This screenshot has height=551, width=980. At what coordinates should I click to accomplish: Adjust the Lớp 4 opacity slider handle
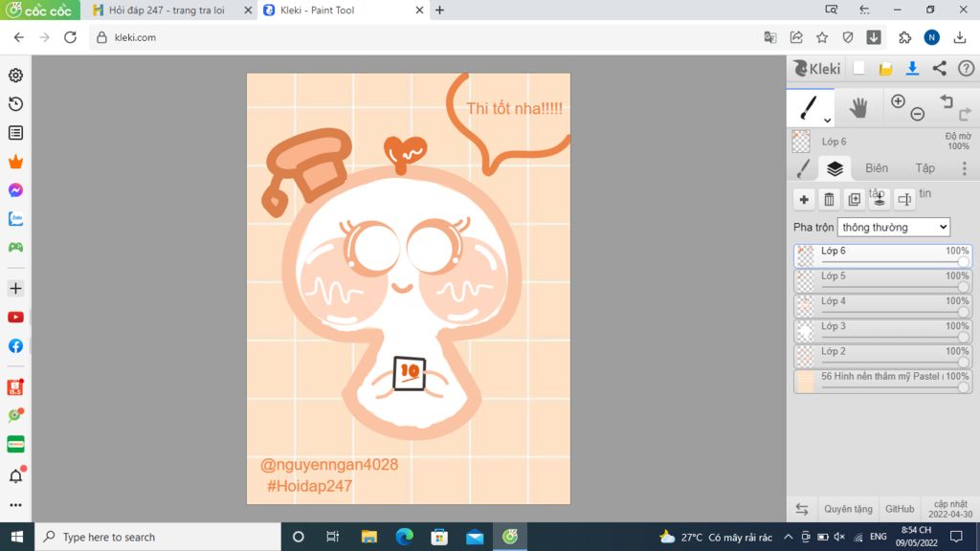pyautogui.click(x=963, y=312)
